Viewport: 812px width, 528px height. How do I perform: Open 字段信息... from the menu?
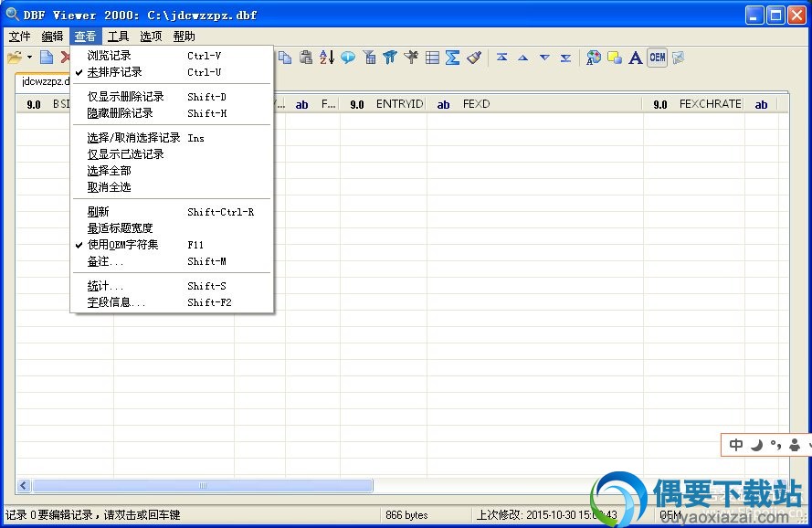(172, 302)
